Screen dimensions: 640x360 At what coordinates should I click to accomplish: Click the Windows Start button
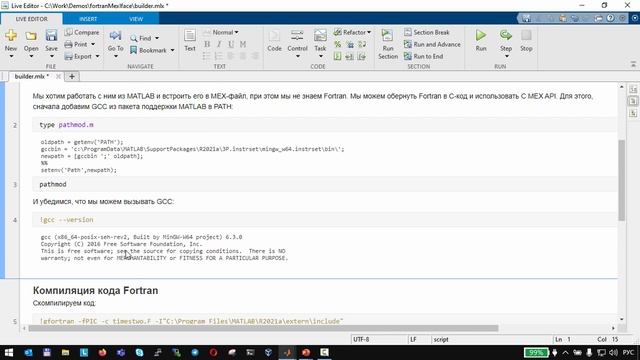(9, 353)
